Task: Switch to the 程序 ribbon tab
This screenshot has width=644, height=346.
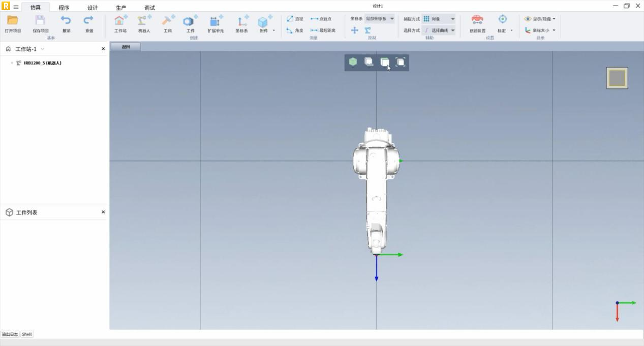Action: point(64,8)
